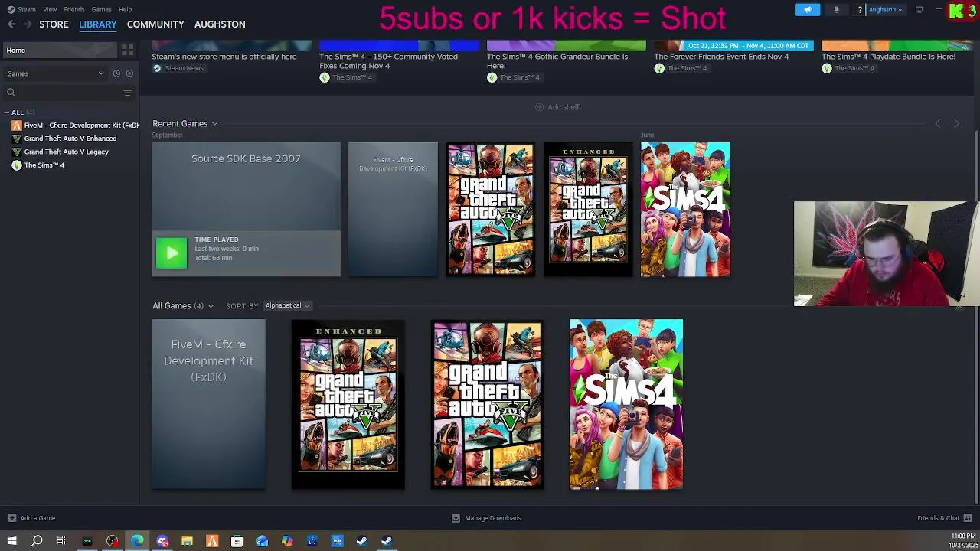Page the Recent Games shelf right

956,123
